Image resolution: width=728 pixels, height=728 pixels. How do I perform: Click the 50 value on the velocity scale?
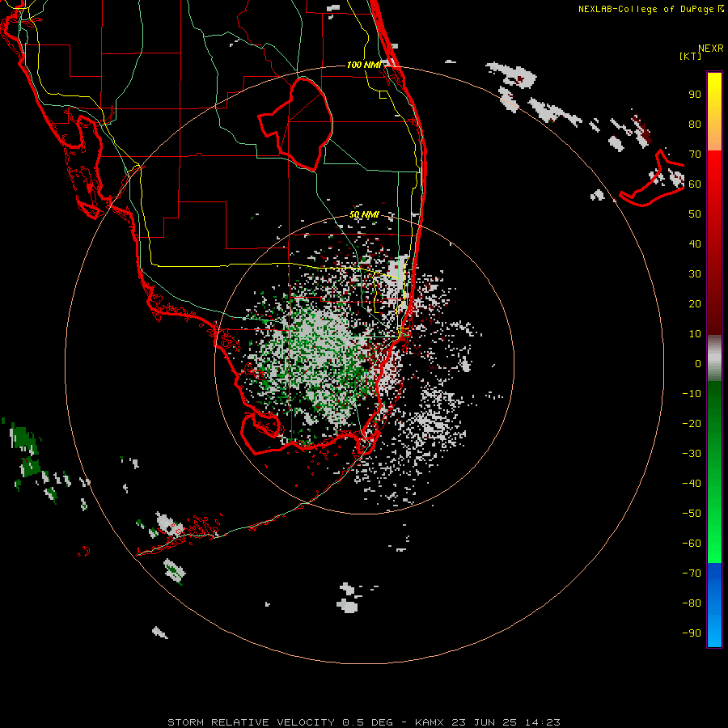tap(695, 214)
